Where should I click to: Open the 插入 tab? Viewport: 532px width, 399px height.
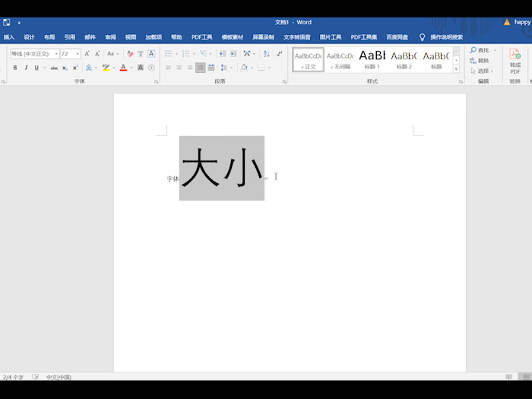click(9, 37)
